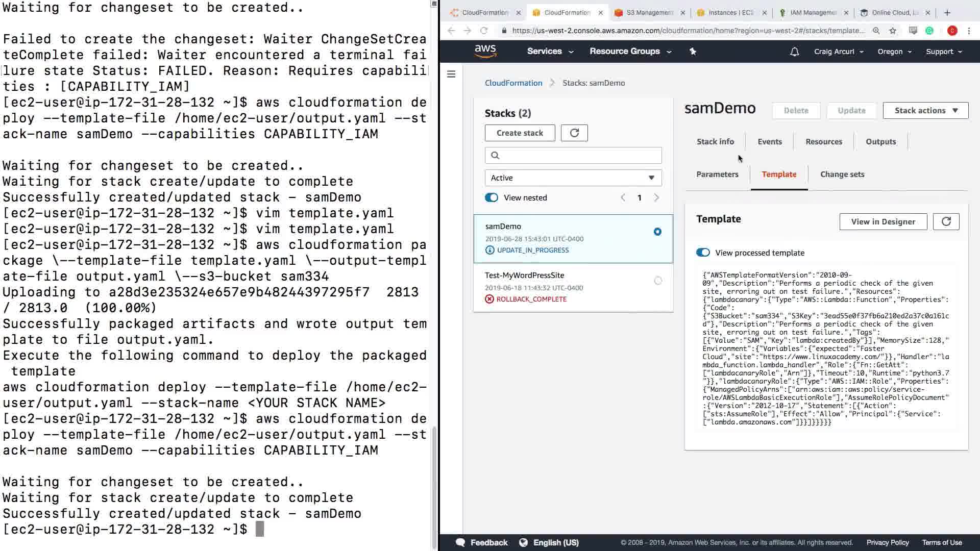Bookmark page with star icon

(893, 31)
